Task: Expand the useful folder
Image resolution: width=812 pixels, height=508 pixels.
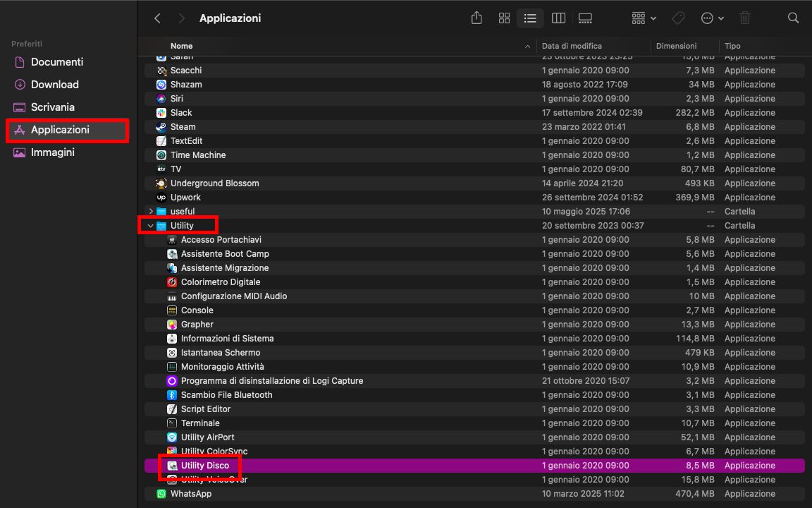Action: point(150,211)
